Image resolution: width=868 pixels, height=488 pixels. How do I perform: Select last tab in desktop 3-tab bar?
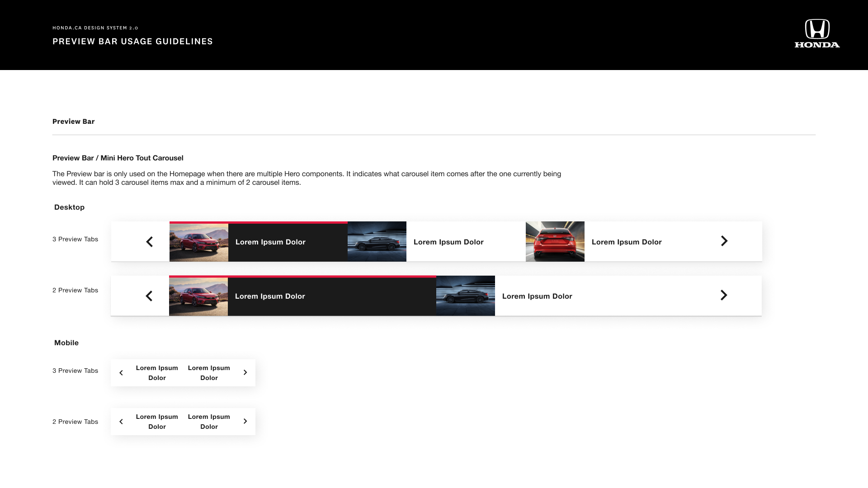pyautogui.click(x=615, y=241)
